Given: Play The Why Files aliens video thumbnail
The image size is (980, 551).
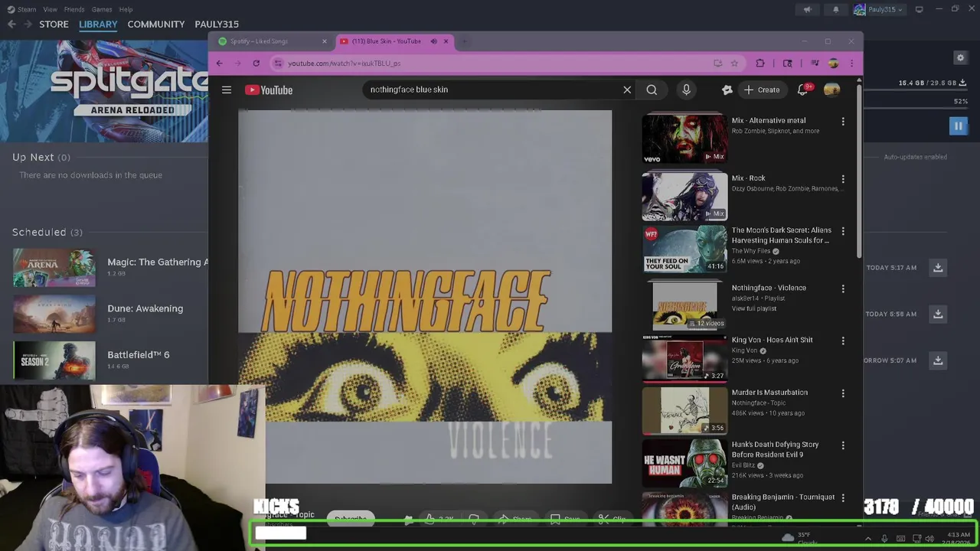Looking at the screenshot, I should pyautogui.click(x=684, y=248).
